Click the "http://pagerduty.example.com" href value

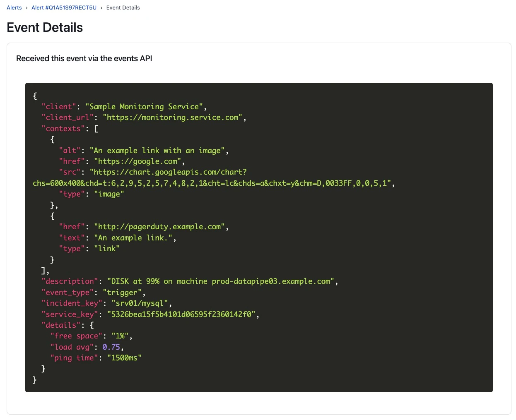(159, 227)
